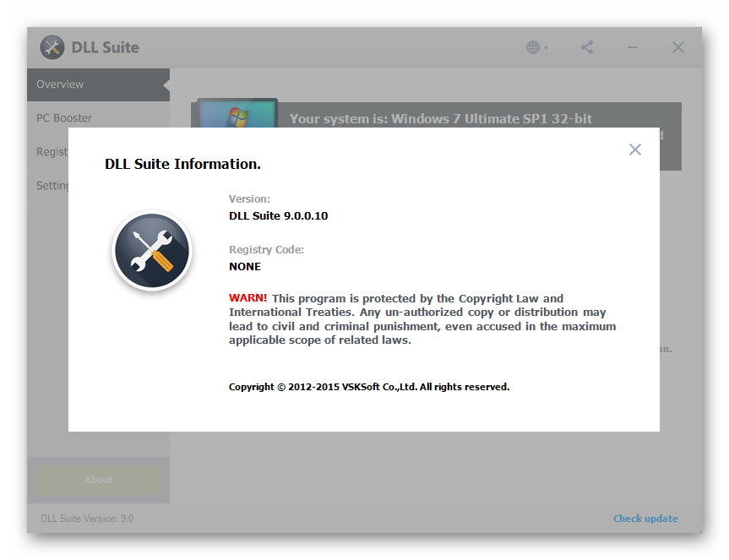Screen dimensions: 729x560
Task: Click the red WARN! text
Action: point(248,298)
